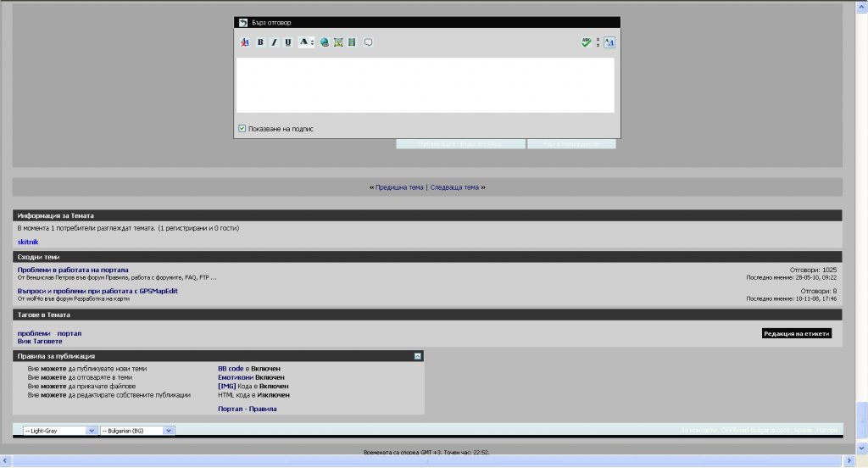
Task: Toggle italic formatting in quick reply
Action: coord(274,42)
